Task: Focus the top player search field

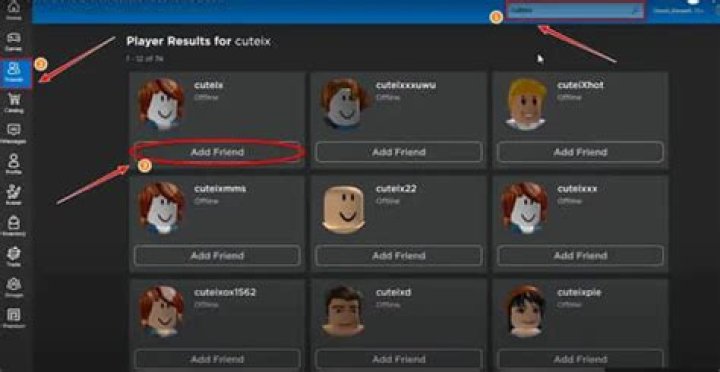Action: click(575, 11)
